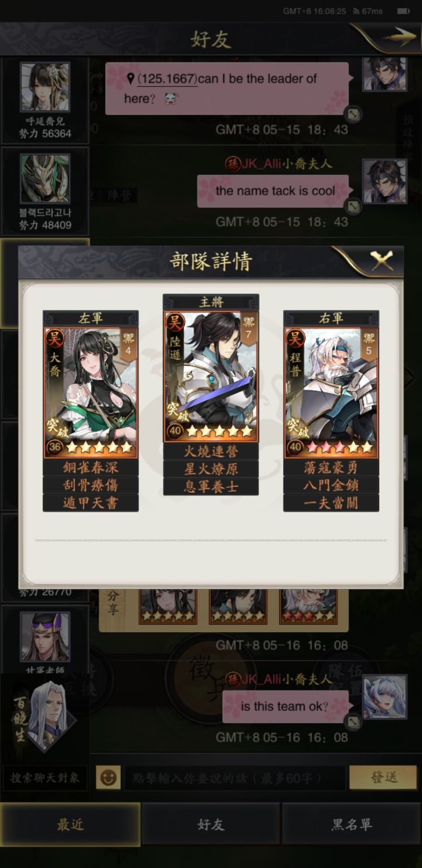The height and width of the screenshot is (868, 422).
Task: Tap the 百曉生 advisor character icon
Action: click(x=46, y=717)
